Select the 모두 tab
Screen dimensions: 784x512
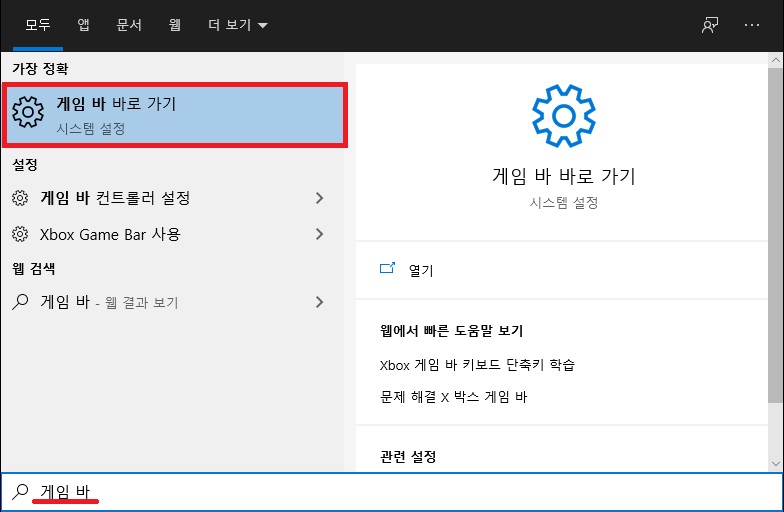click(x=38, y=24)
